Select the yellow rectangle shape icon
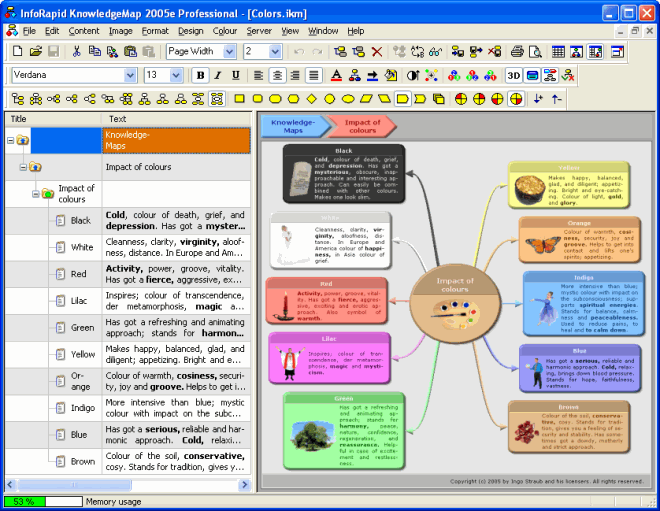The image size is (660, 511). pyautogui.click(x=240, y=99)
